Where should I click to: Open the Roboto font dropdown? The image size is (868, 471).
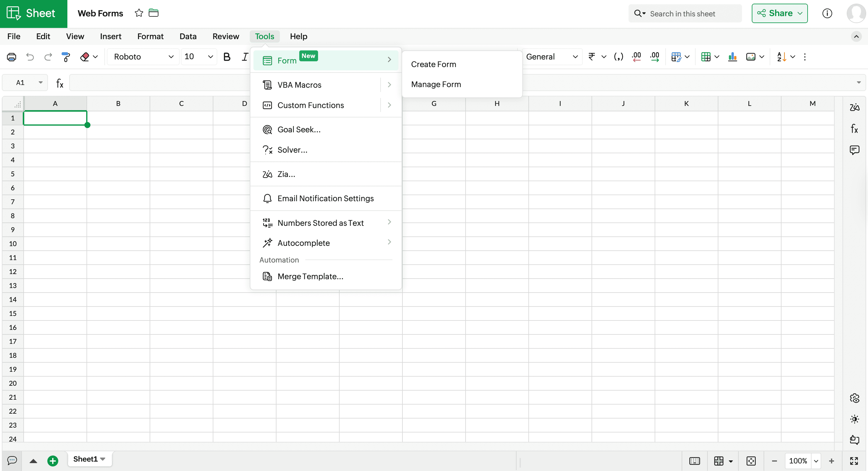144,57
